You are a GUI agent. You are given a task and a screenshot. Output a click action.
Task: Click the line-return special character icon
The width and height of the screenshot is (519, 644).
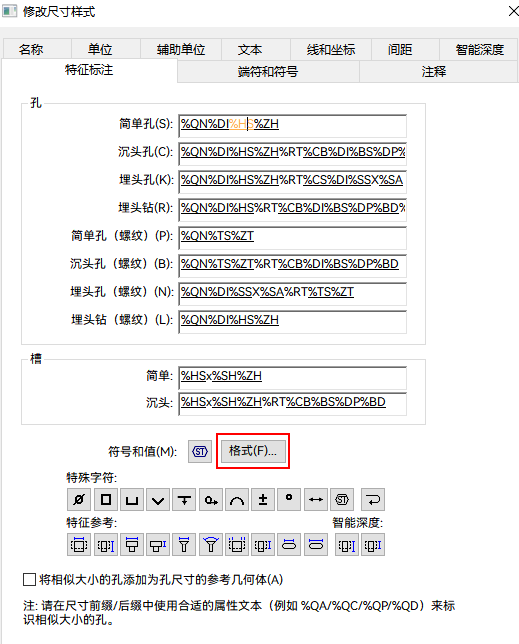[x=373, y=499]
